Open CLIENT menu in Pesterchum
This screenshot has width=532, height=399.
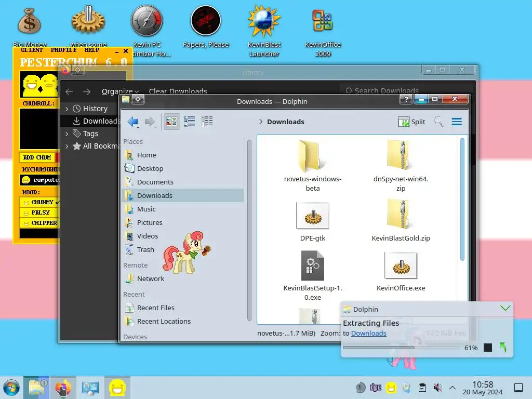click(x=32, y=50)
